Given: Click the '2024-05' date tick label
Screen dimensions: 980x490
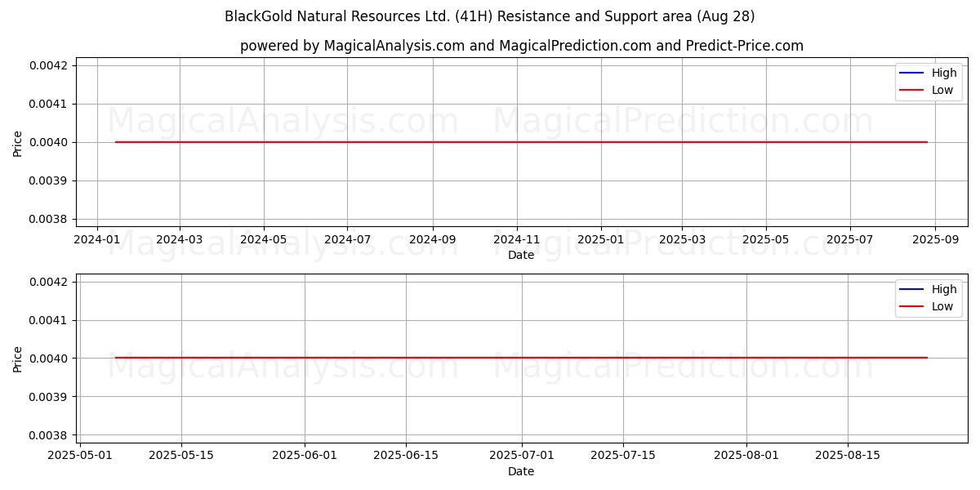Looking at the screenshot, I should [264, 240].
